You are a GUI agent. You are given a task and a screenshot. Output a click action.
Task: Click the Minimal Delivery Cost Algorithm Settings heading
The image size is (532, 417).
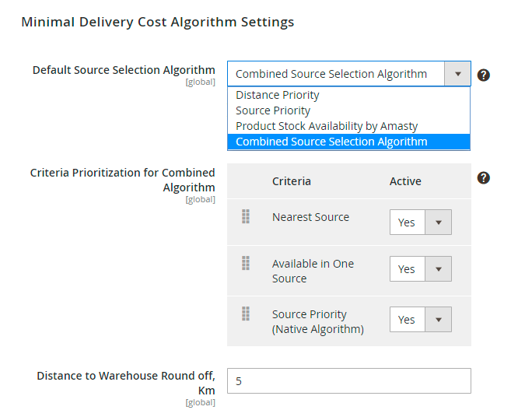pos(158,22)
